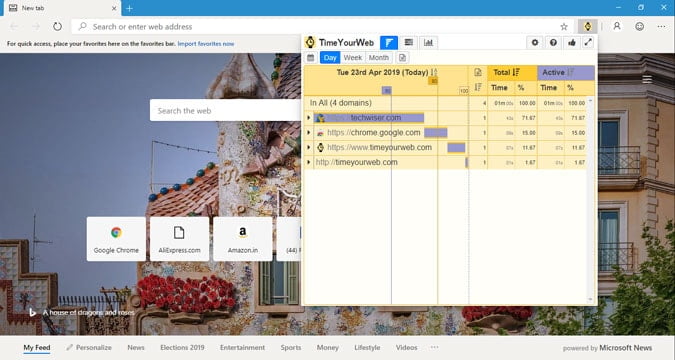The image size is (675, 360).
Task: Click the Search the web box
Action: (225, 111)
